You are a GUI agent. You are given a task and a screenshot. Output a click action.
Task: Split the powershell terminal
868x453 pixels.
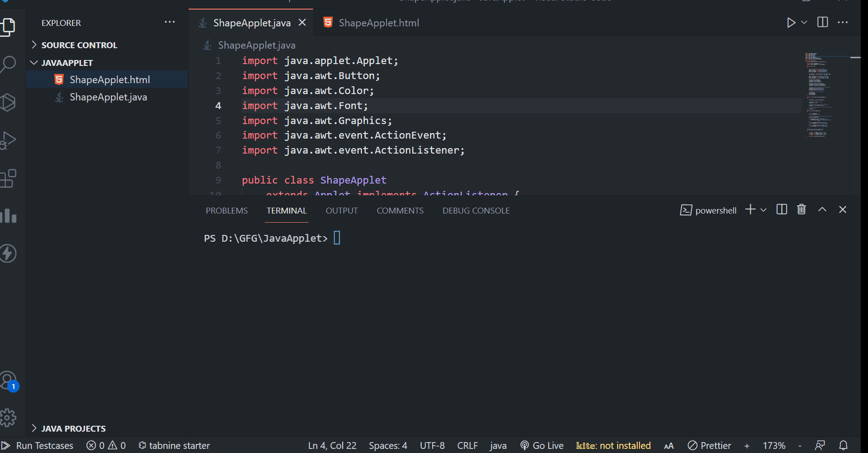782,209
